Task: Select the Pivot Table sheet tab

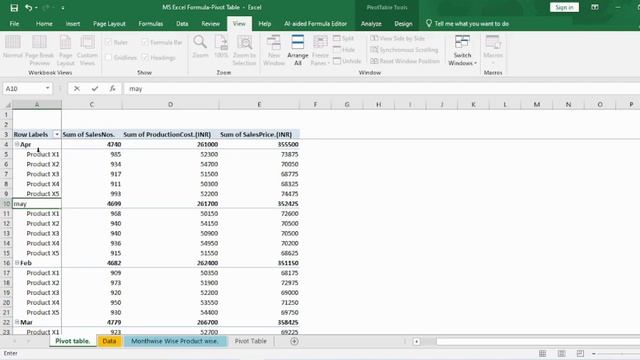Action: tap(251, 341)
